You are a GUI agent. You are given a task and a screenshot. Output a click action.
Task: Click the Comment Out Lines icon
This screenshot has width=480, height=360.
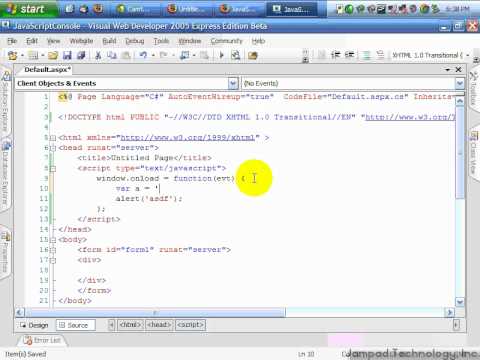point(366,55)
